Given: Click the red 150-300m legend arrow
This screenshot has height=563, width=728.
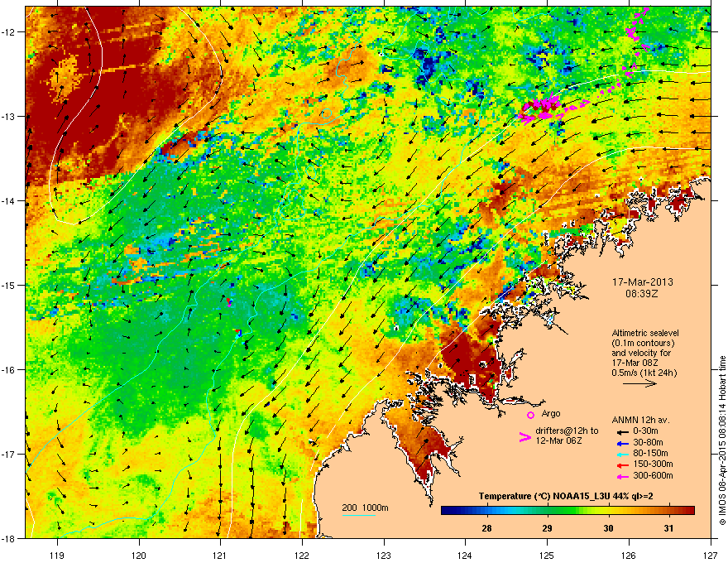Looking at the screenshot, I should [x=622, y=464].
